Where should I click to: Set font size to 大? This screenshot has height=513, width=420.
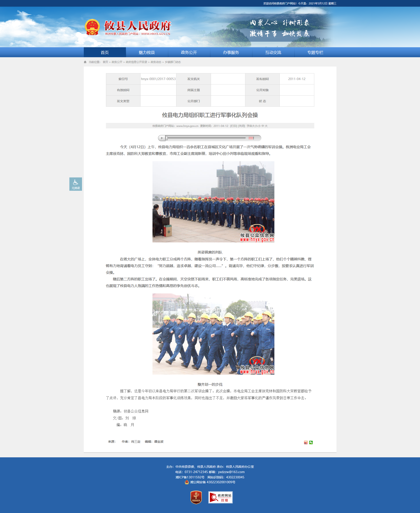click(266, 126)
